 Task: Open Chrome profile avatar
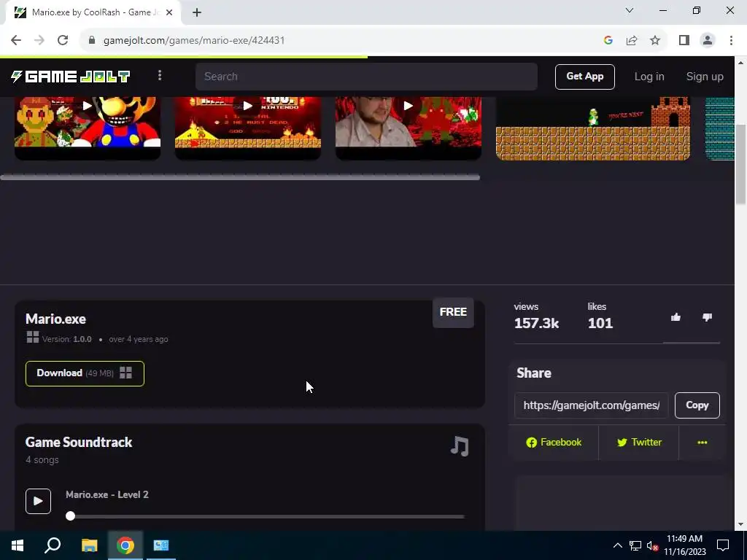pyautogui.click(x=708, y=41)
